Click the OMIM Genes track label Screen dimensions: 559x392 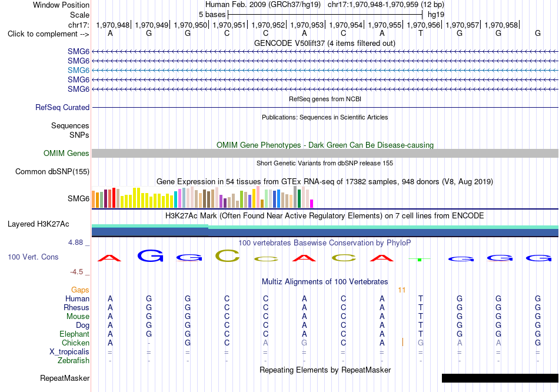coord(66,154)
